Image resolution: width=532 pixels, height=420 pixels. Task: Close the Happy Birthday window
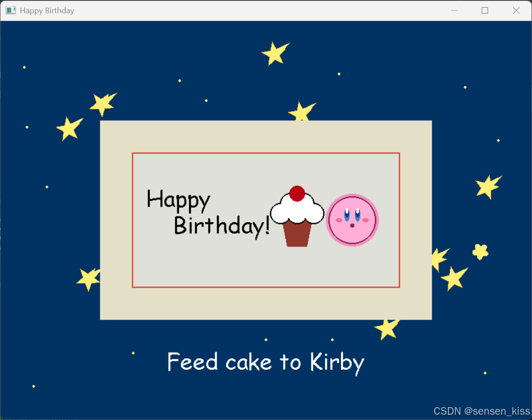(516, 10)
